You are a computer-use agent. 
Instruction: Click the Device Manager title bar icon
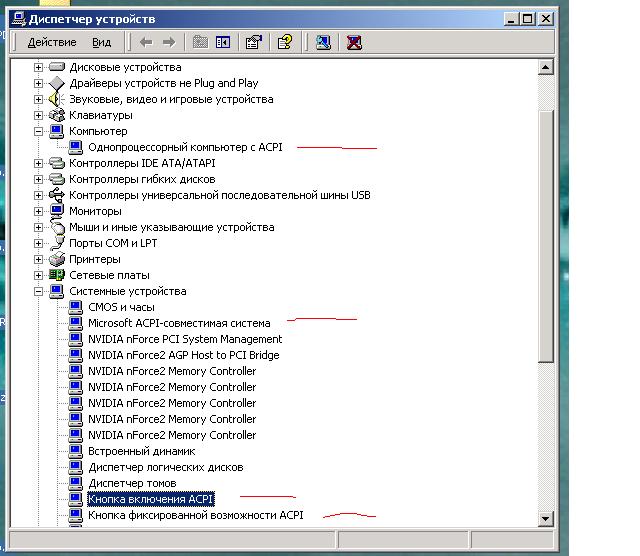click(x=19, y=19)
